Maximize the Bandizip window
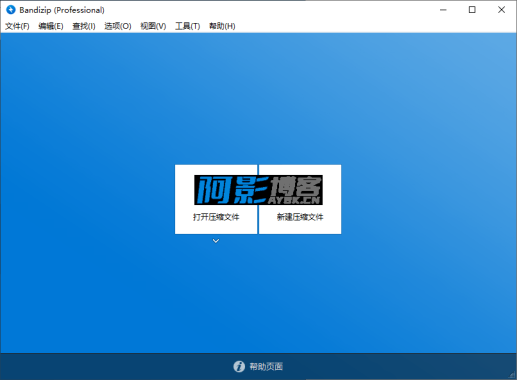 coord(472,10)
